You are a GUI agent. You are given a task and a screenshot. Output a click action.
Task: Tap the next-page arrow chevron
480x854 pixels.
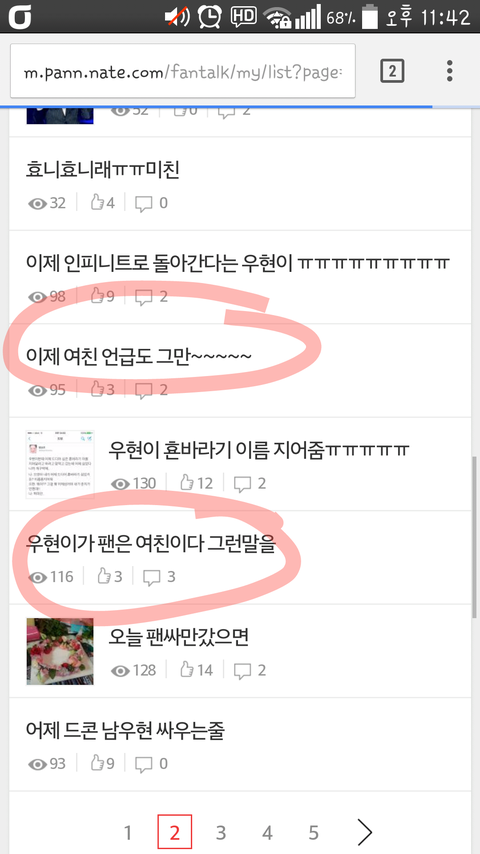point(364,832)
